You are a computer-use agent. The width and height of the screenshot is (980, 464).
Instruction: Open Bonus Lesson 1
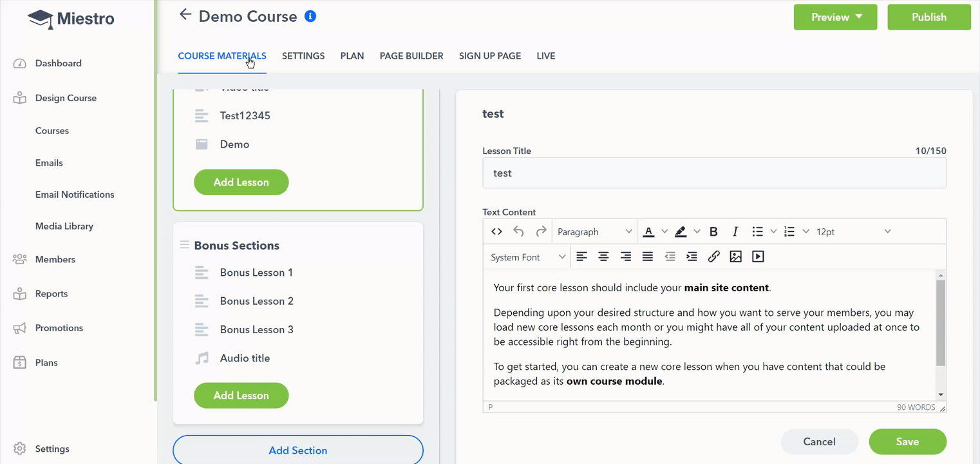pos(256,273)
